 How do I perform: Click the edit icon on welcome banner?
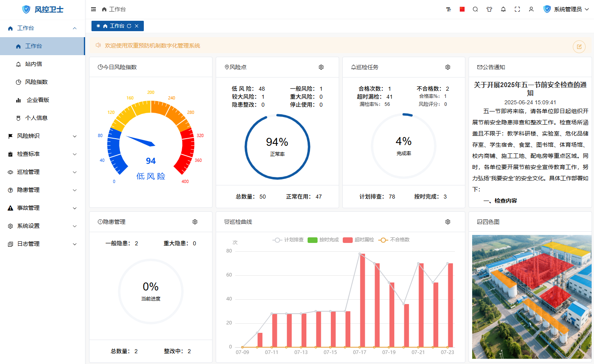click(x=579, y=47)
